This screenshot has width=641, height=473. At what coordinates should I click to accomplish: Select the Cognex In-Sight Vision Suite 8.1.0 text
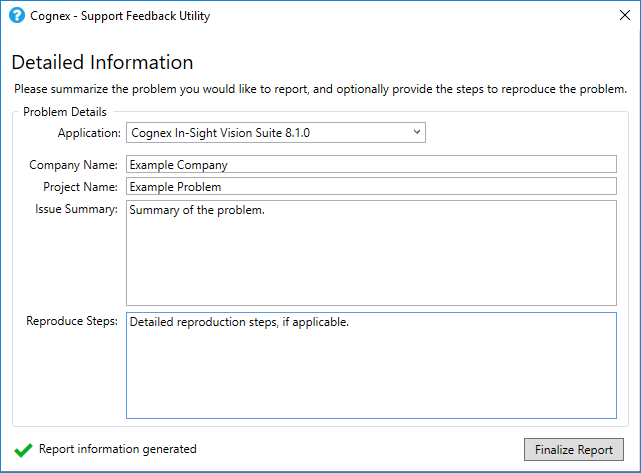tap(221, 132)
